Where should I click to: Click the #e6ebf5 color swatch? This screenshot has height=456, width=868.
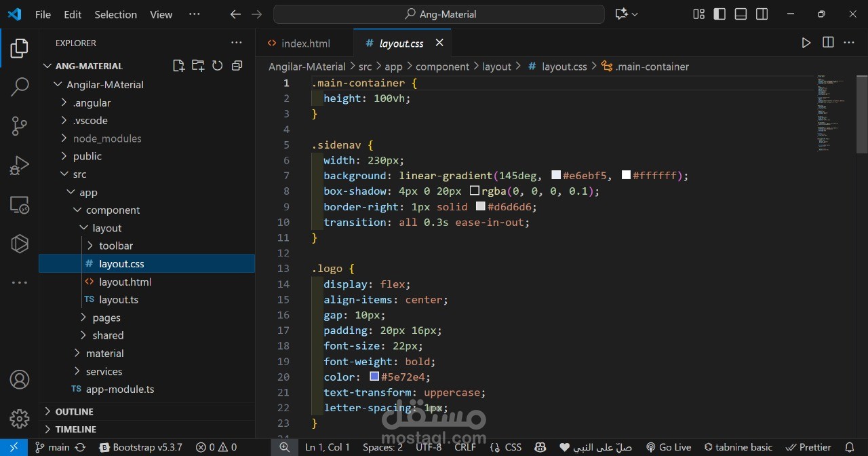[556, 176]
